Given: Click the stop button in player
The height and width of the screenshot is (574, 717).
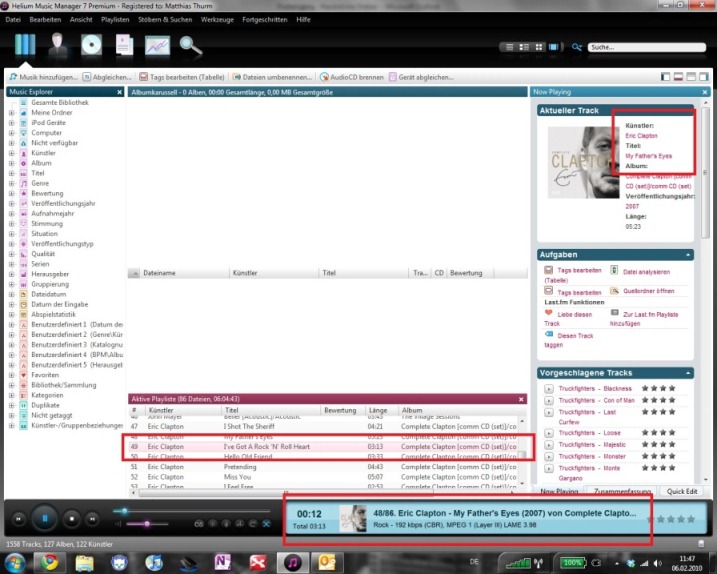Looking at the screenshot, I should pyautogui.click(x=72, y=519).
